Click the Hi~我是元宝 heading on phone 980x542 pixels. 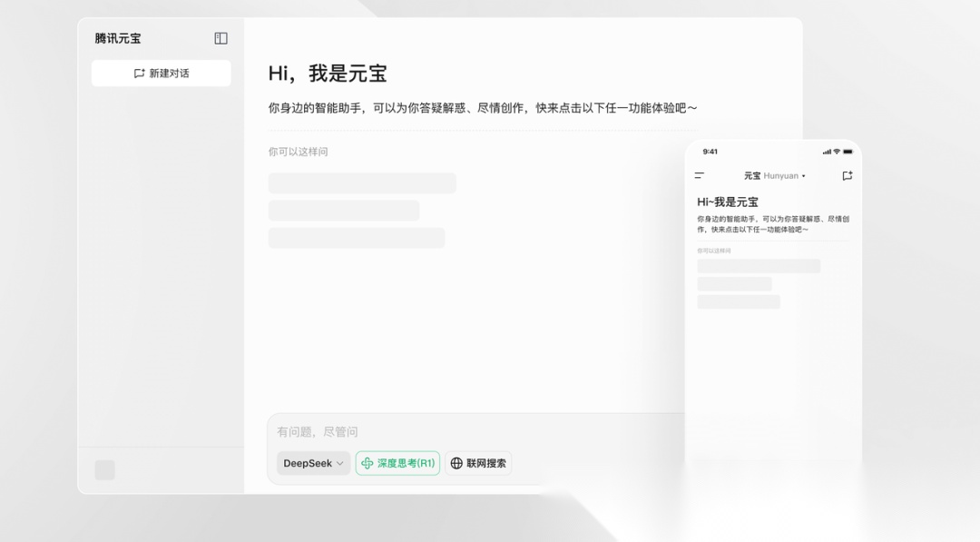point(728,202)
